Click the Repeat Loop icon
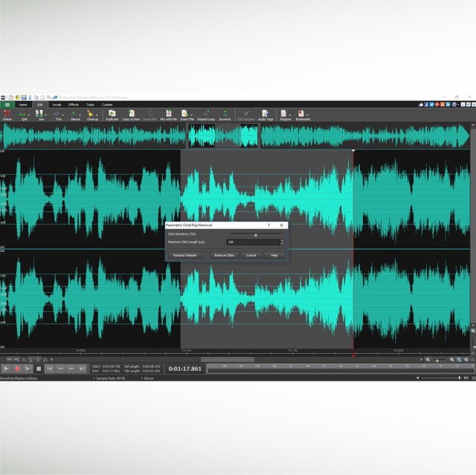 tap(206, 114)
